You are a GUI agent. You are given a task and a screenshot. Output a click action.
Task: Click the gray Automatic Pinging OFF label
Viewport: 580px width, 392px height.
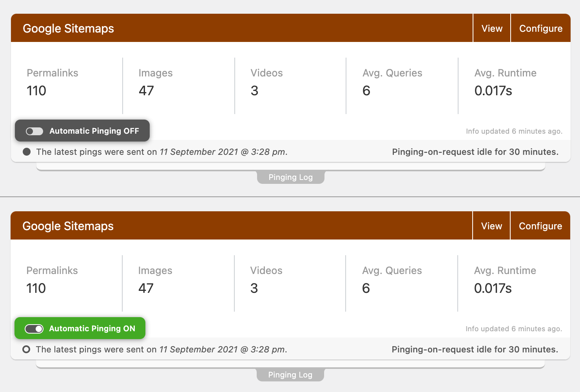coord(94,131)
